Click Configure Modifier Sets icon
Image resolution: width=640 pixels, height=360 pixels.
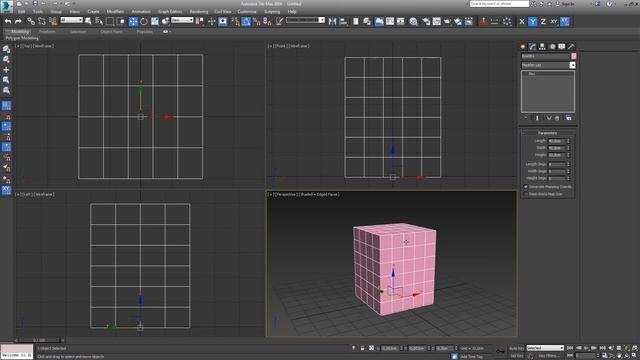point(569,118)
